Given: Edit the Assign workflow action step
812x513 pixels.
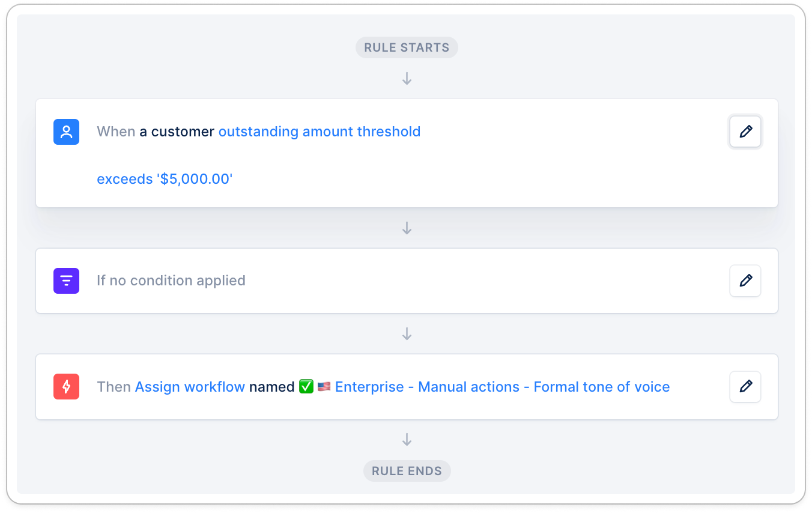Looking at the screenshot, I should (745, 387).
